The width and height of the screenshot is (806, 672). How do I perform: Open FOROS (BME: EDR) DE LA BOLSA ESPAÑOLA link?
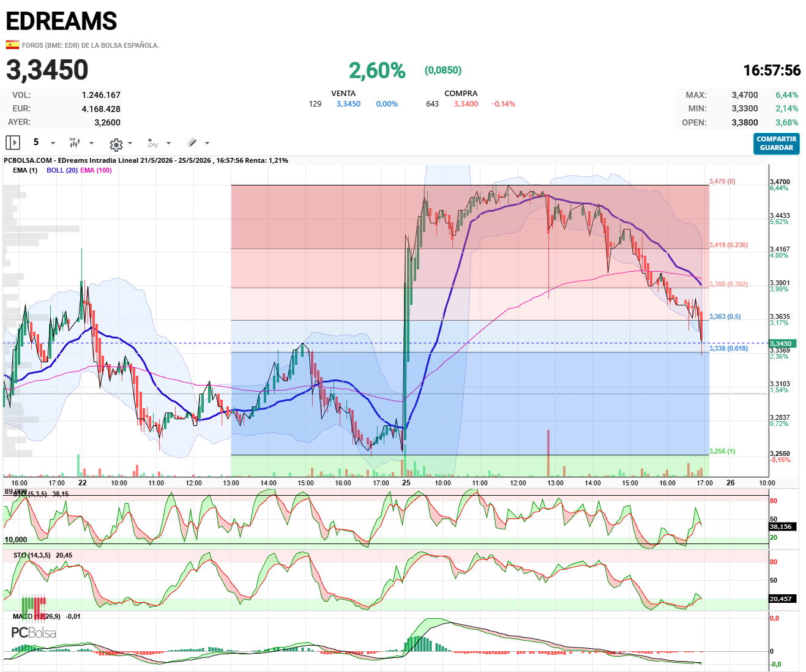tap(91, 45)
